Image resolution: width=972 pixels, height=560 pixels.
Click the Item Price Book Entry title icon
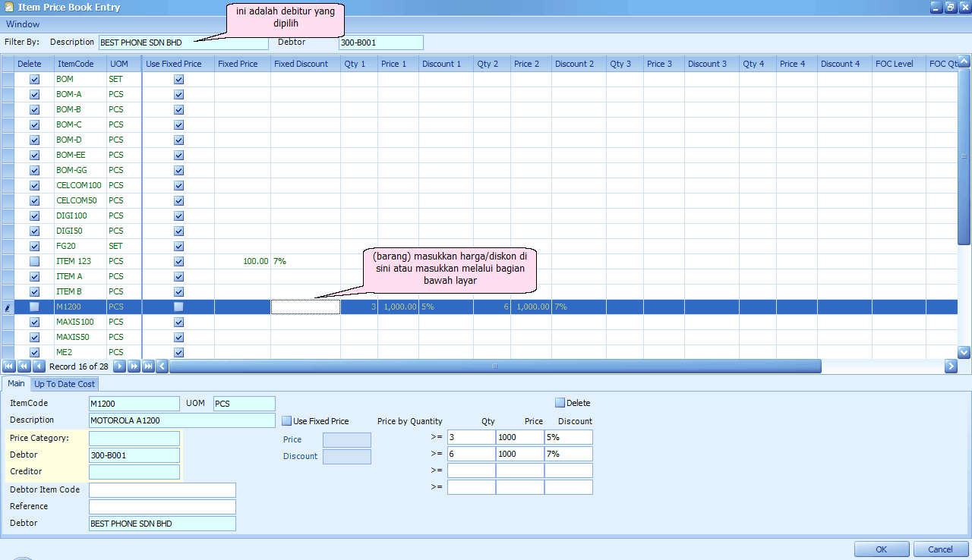point(8,7)
